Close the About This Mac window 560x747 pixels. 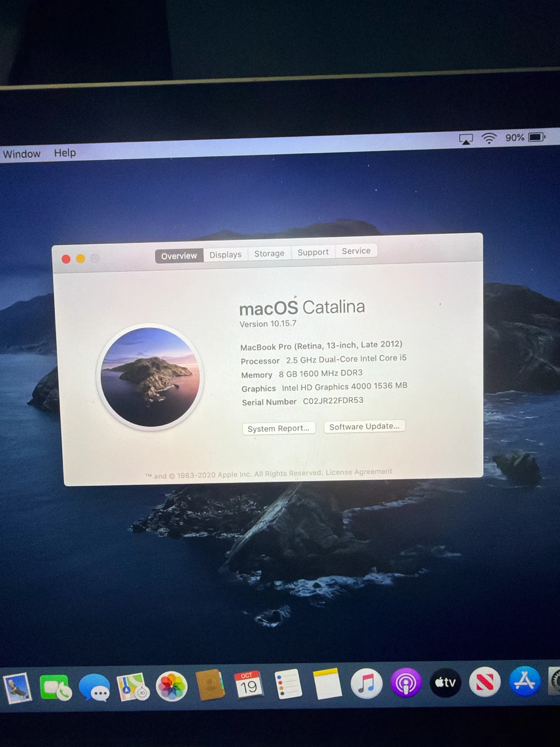66,259
